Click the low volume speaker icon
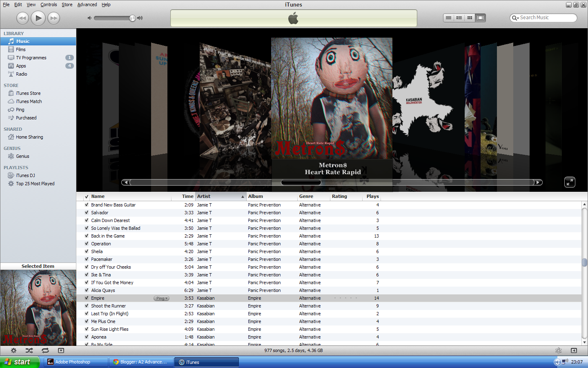The width and height of the screenshot is (588, 368). [x=89, y=18]
